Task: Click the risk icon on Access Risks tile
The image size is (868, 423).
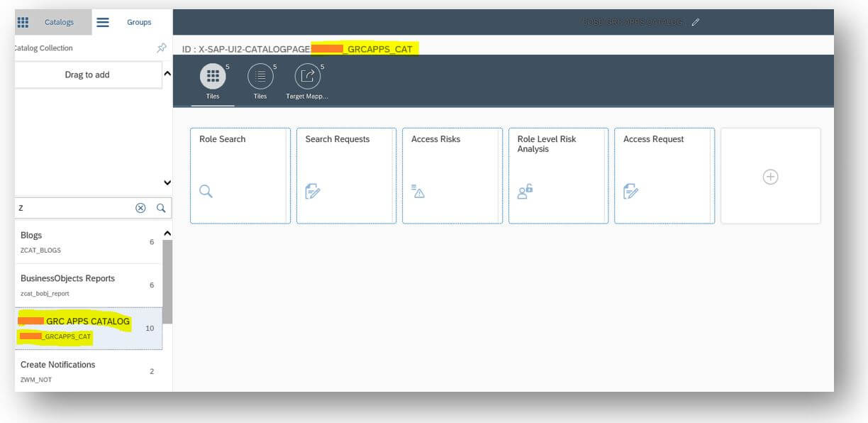Action: (417, 191)
